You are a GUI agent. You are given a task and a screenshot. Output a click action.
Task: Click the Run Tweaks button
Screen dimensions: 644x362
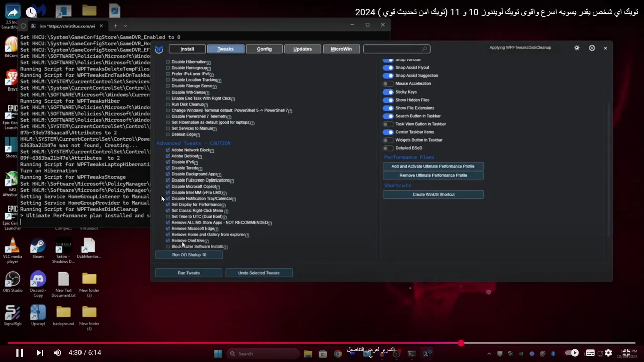pos(189,273)
